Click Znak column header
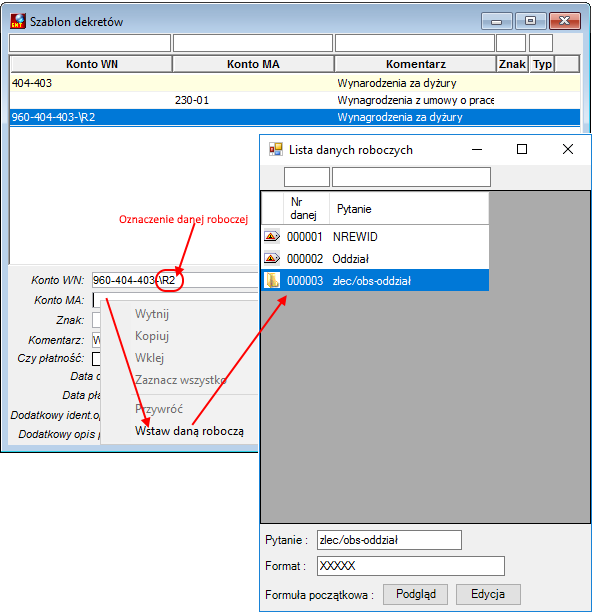The image size is (592, 612). click(x=512, y=64)
